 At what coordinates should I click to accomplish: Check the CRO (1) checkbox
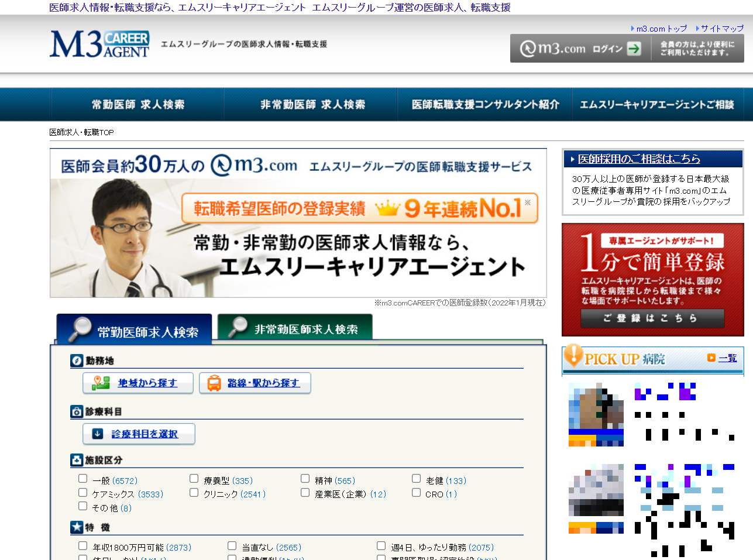pyautogui.click(x=417, y=493)
